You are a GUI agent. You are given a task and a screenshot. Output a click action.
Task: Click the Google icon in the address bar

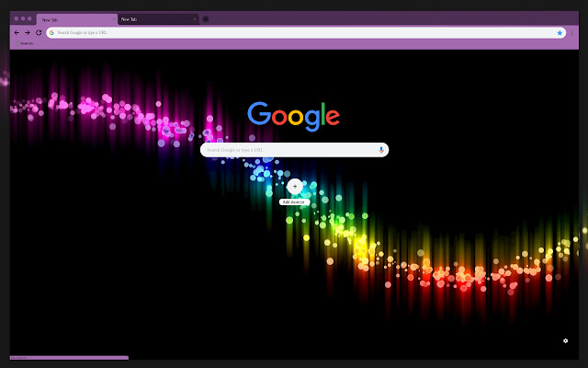click(x=51, y=33)
